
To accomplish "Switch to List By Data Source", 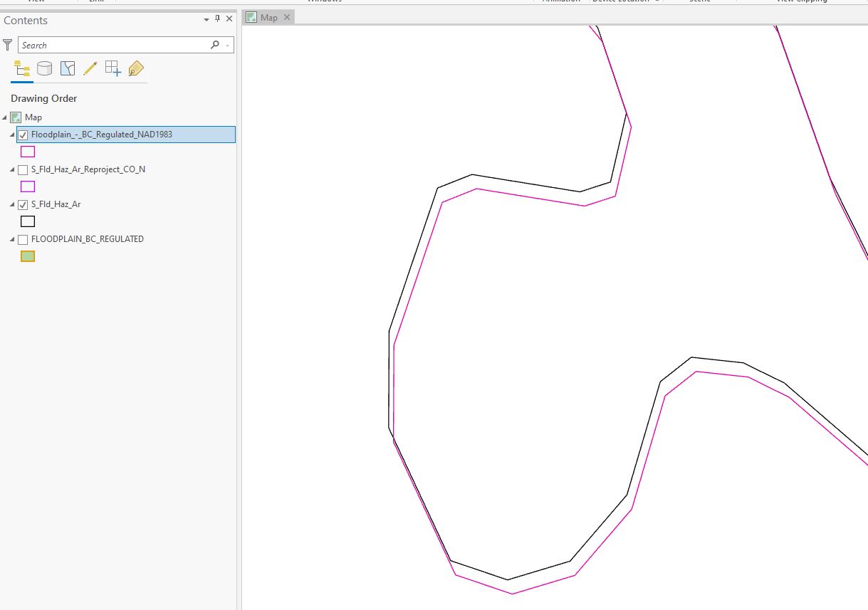I will [44, 68].
